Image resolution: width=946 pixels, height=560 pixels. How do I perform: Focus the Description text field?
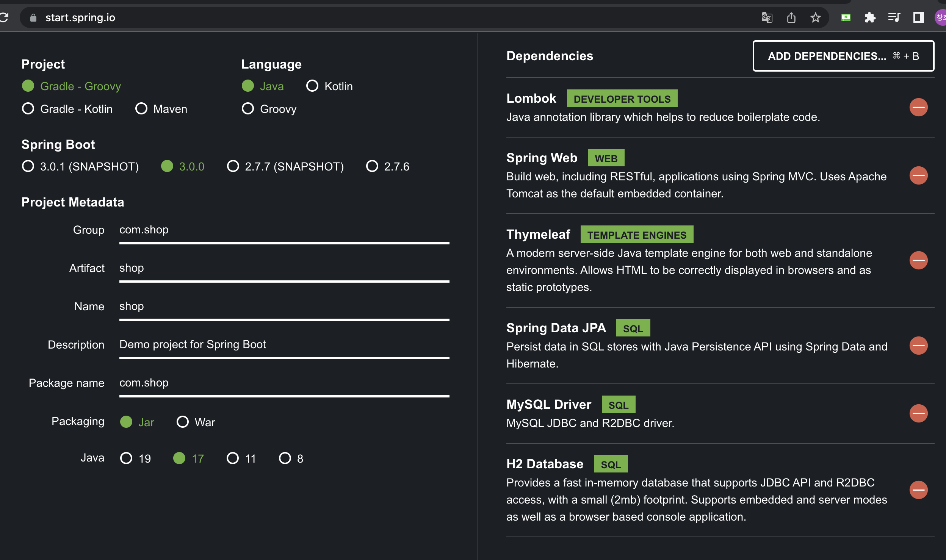(284, 345)
